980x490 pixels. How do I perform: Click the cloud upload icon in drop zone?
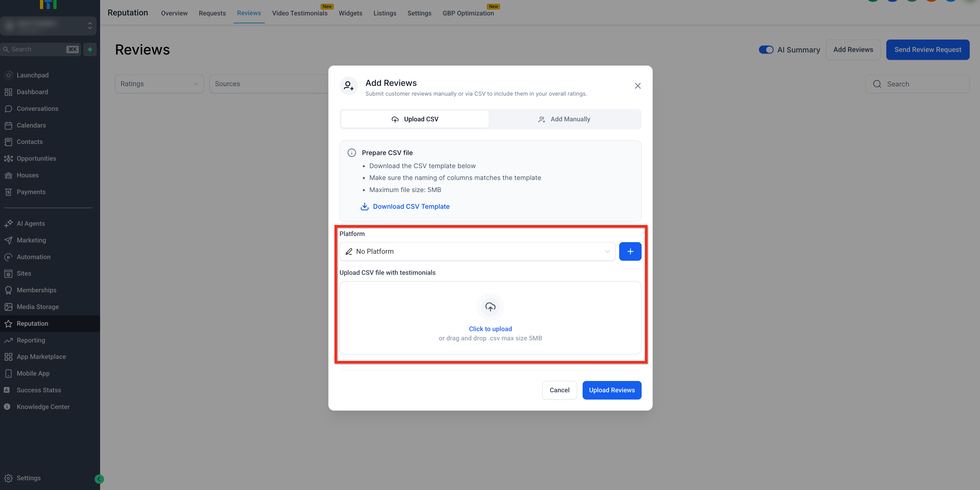click(490, 307)
